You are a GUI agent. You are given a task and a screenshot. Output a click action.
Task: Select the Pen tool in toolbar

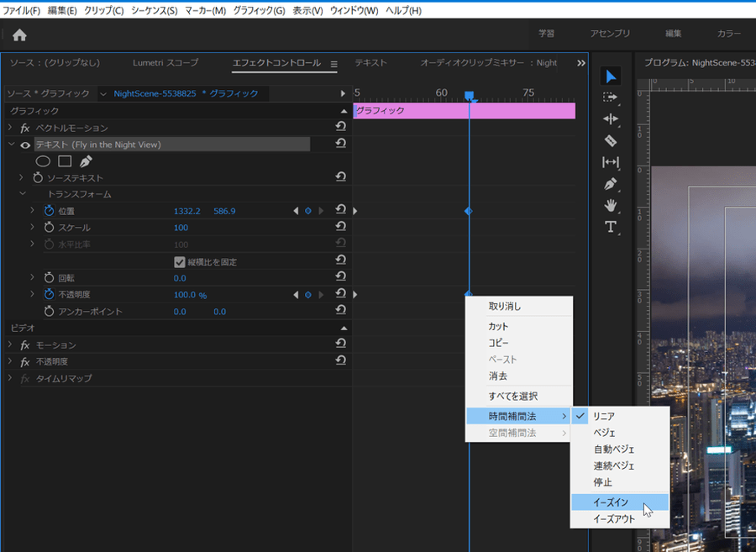coord(611,184)
